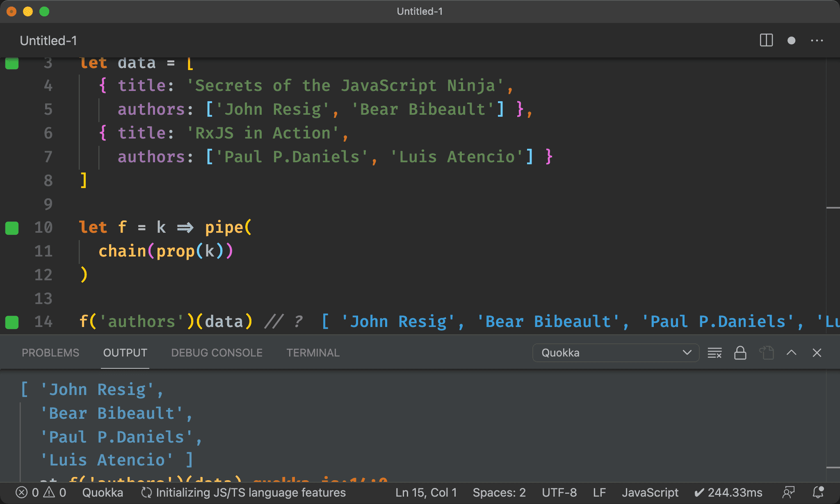Image resolution: width=840 pixels, height=504 pixels.
Task: Click the Quokka green indicator on line 3
Action: tap(12, 64)
